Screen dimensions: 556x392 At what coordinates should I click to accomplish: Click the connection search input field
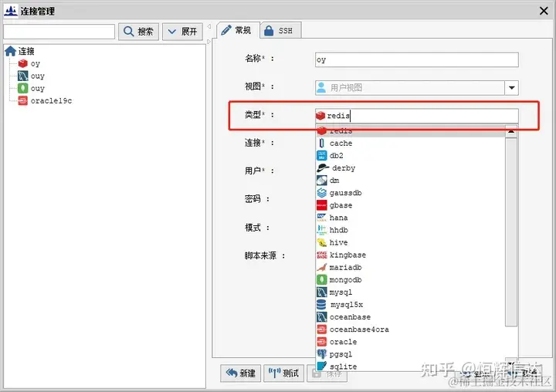point(59,32)
